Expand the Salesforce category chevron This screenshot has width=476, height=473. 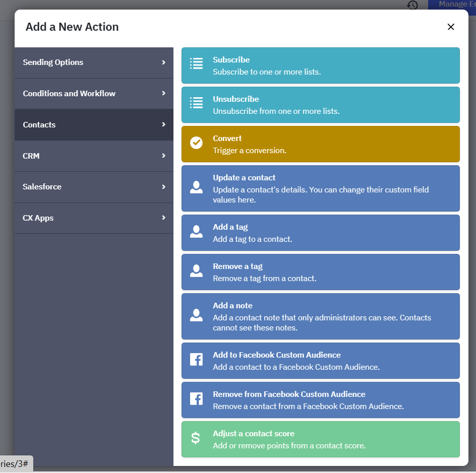[163, 187]
